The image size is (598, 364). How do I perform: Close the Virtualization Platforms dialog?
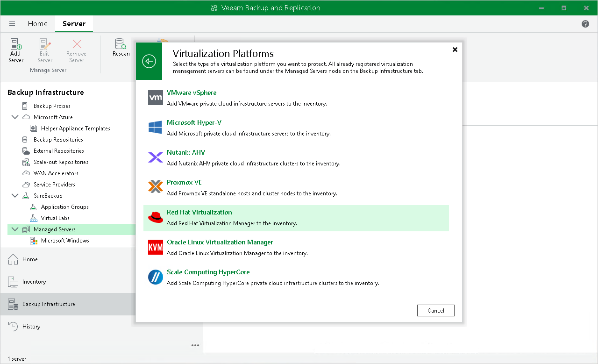(x=455, y=50)
